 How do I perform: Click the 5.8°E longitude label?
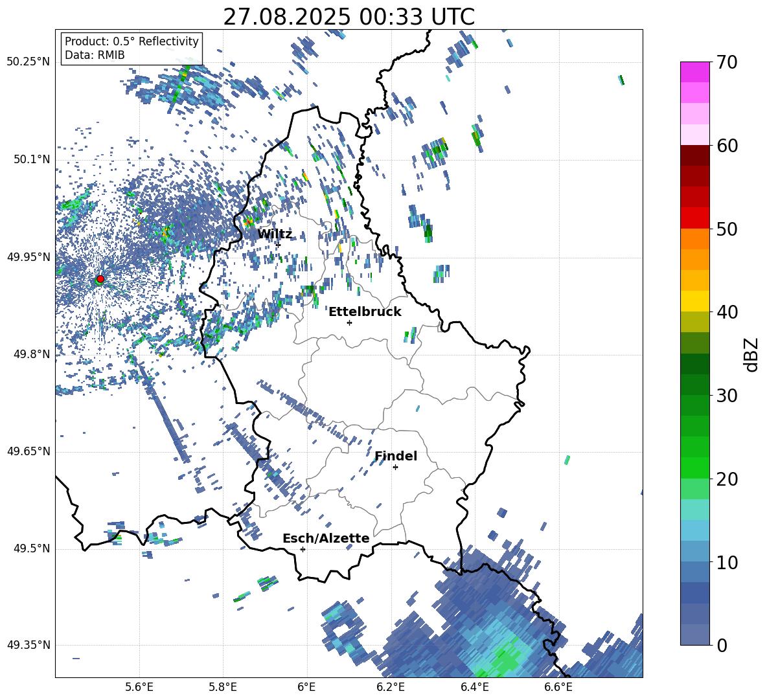click(223, 687)
